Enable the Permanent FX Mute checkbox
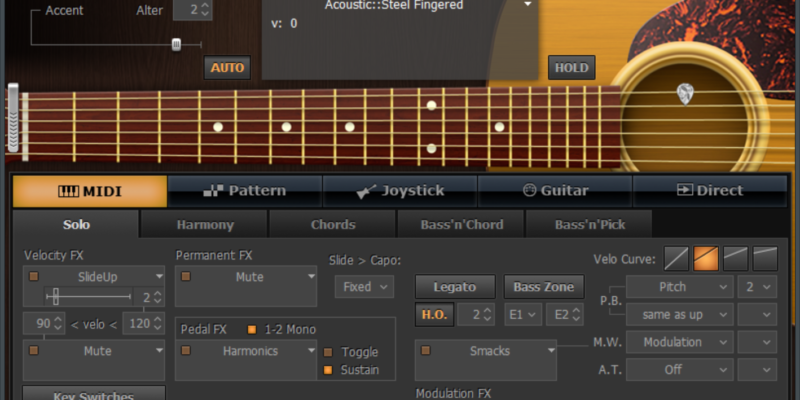 click(186, 277)
